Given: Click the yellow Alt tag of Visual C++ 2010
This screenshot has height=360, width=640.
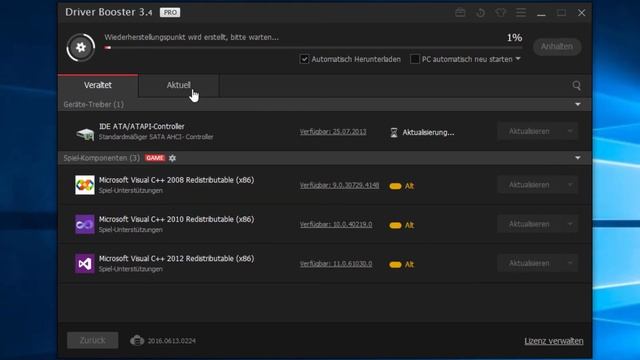Looking at the screenshot, I should 402,225.
